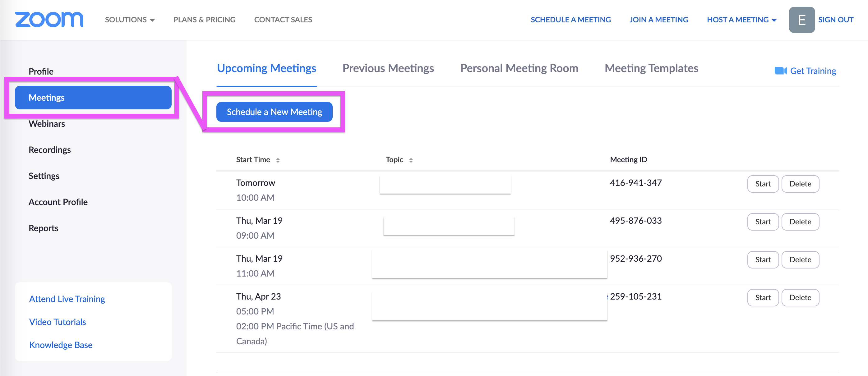Viewport: 868px width, 376px height.
Task: Sign out of the account
Action: (x=836, y=20)
